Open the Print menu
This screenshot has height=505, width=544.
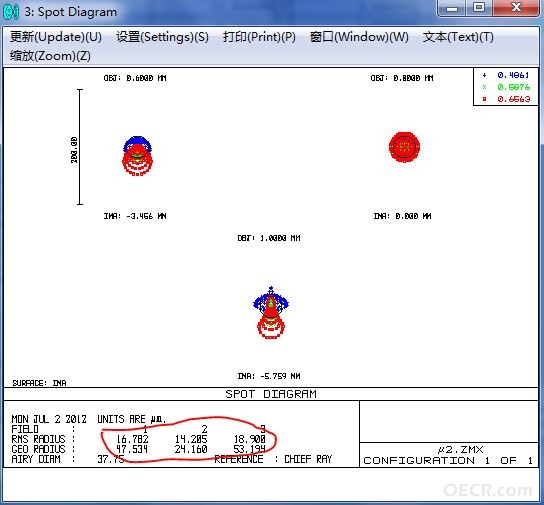click(x=259, y=37)
